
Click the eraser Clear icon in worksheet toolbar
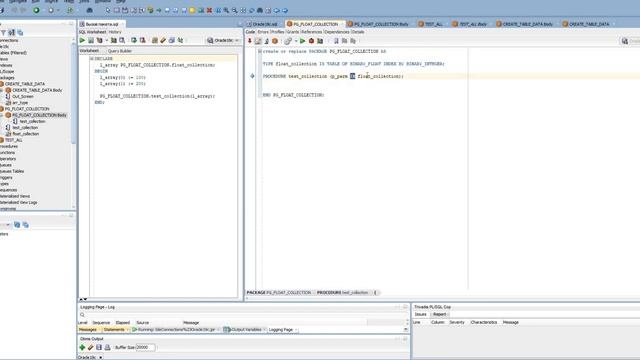pyautogui.click(x=163, y=40)
